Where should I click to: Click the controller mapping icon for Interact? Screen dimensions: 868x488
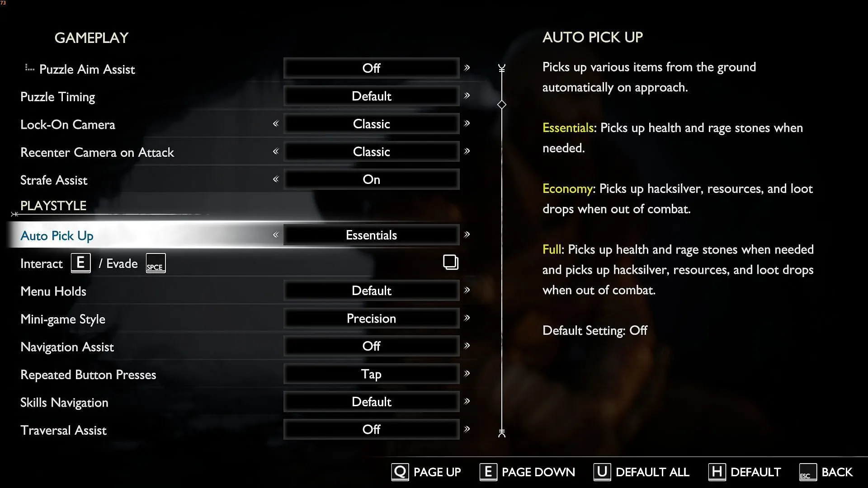[450, 262]
